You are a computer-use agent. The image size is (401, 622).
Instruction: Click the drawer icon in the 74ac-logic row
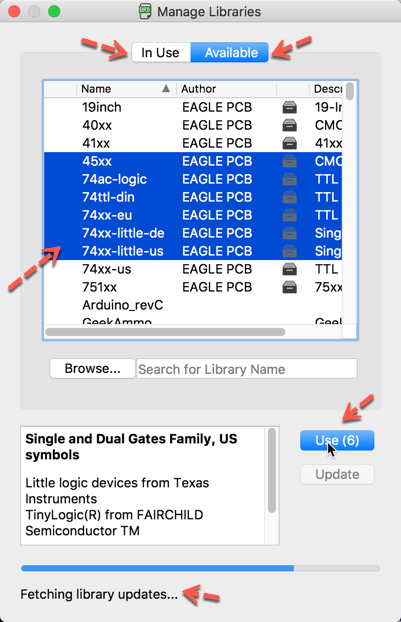click(x=290, y=179)
